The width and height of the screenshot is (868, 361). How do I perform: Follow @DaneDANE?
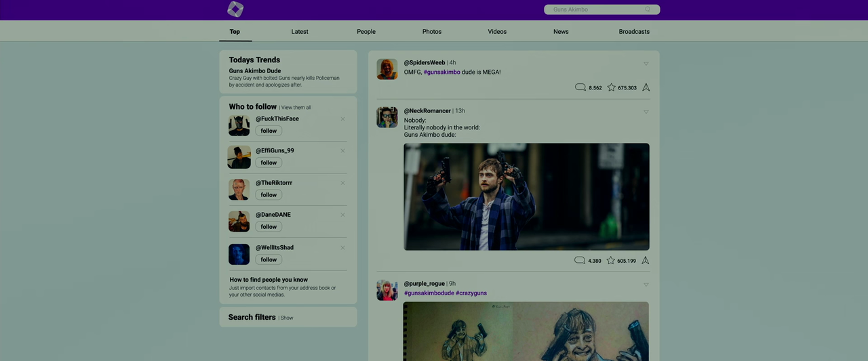point(269,227)
